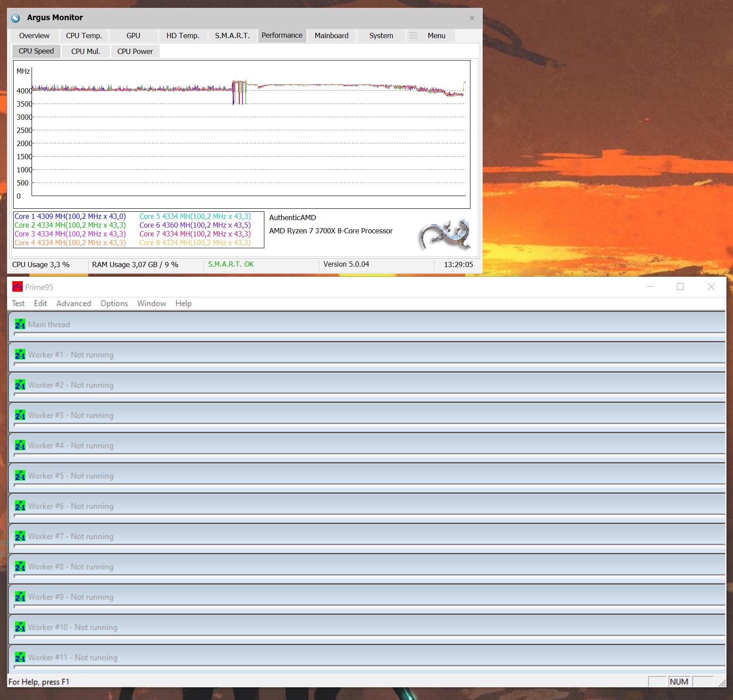
Task: Switch to the System tab
Action: pyautogui.click(x=381, y=36)
